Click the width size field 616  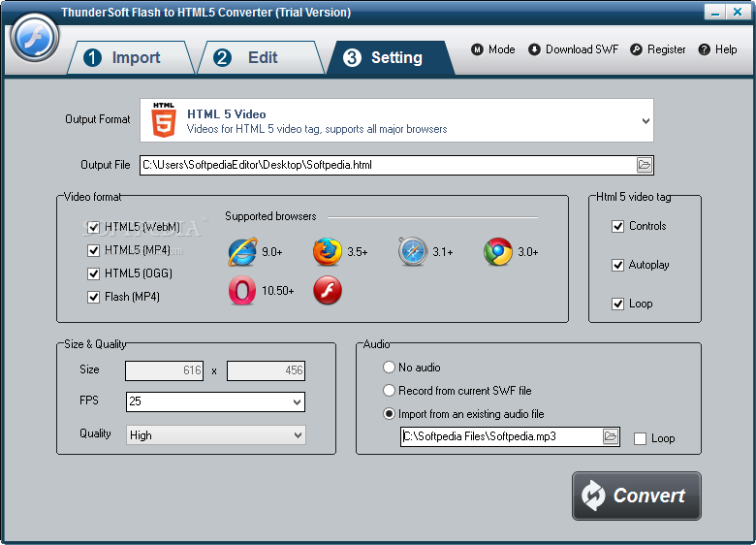(x=165, y=370)
